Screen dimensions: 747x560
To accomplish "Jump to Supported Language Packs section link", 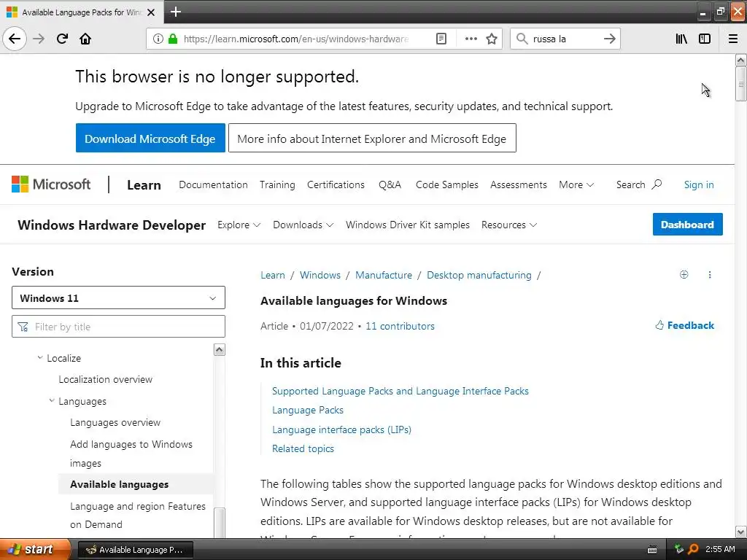I will click(x=400, y=391).
